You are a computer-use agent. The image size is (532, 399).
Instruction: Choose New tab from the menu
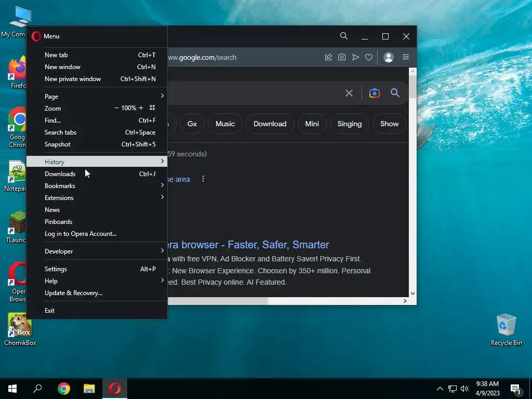(x=97, y=55)
